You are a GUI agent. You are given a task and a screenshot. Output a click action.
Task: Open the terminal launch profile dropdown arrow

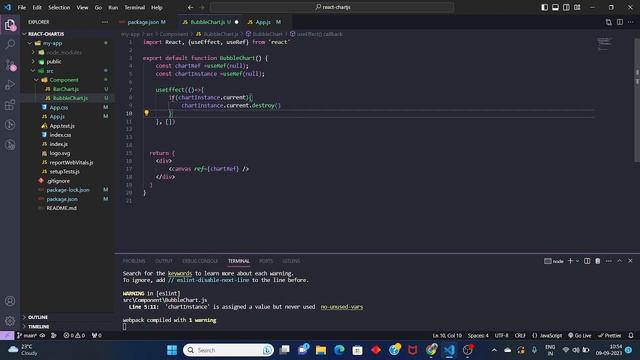[x=577, y=261]
